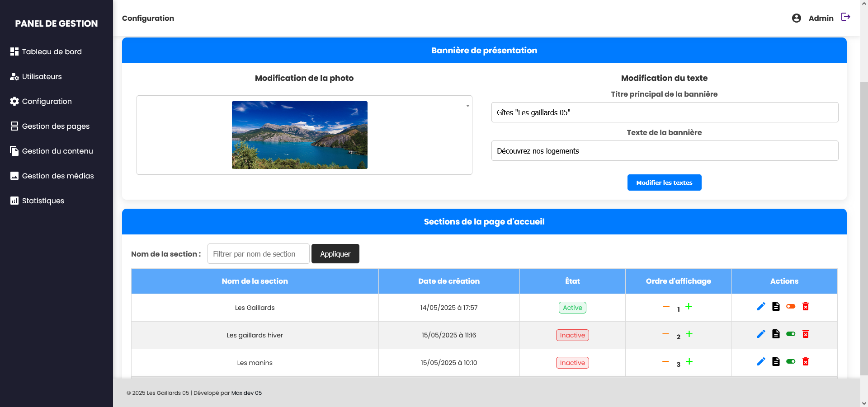Click the Date de création column header
This screenshot has width=868, height=407.
coord(449,281)
